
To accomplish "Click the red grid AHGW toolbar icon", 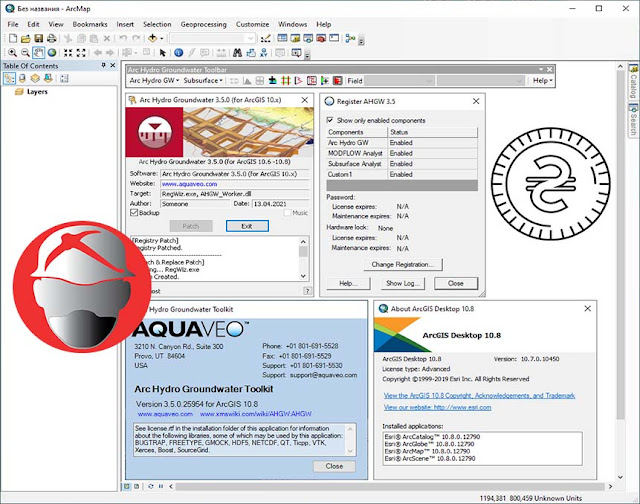I will click(x=286, y=81).
